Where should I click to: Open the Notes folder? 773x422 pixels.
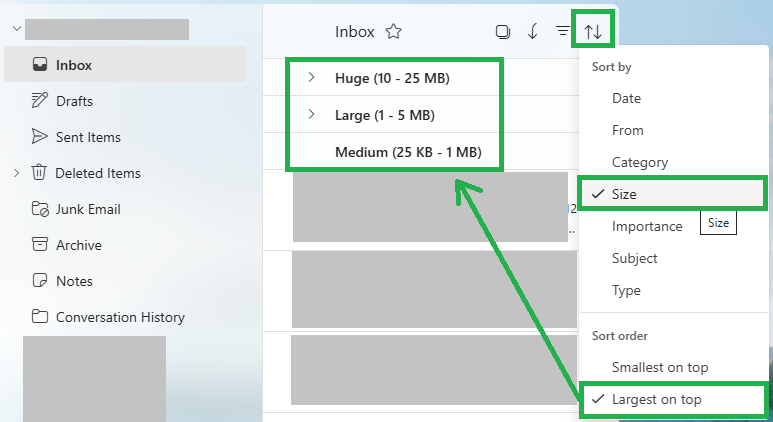click(x=74, y=281)
